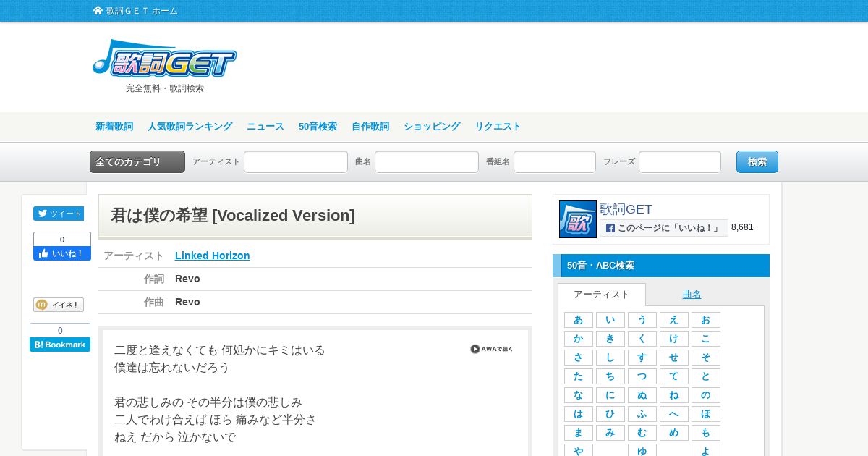Screen dimensions: 868x456
Task: Select kana ぬ button
Action: click(642, 395)
